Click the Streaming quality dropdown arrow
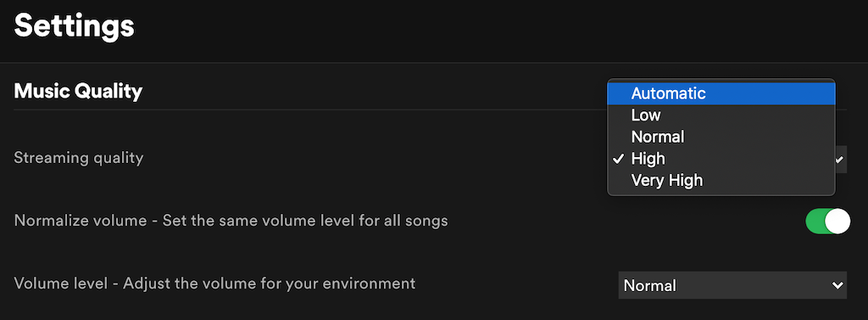The image size is (868, 320). tap(840, 160)
